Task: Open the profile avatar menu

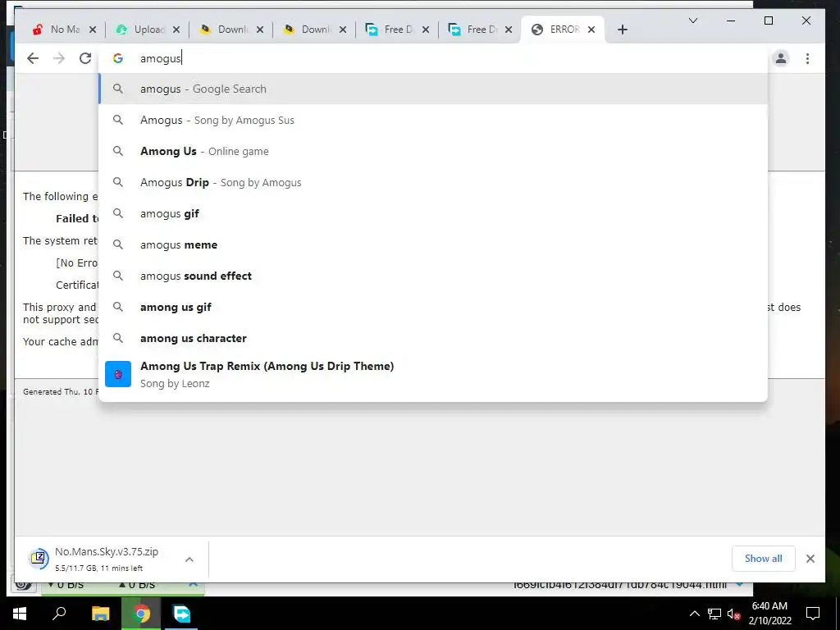Action: (781, 58)
